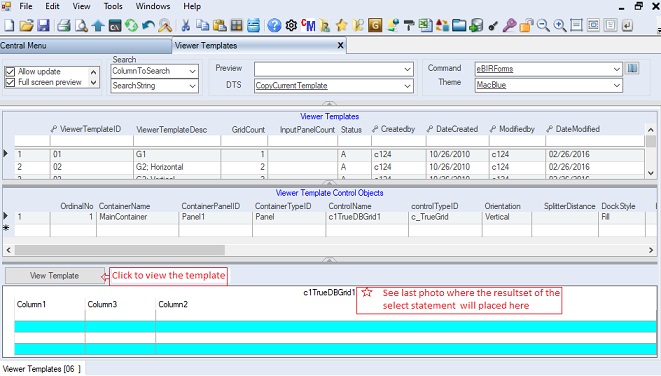Open the Command eBIRForms dropdown
Image resolution: width=661 pixels, height=376 pixels.
click(x=617, y=69)
